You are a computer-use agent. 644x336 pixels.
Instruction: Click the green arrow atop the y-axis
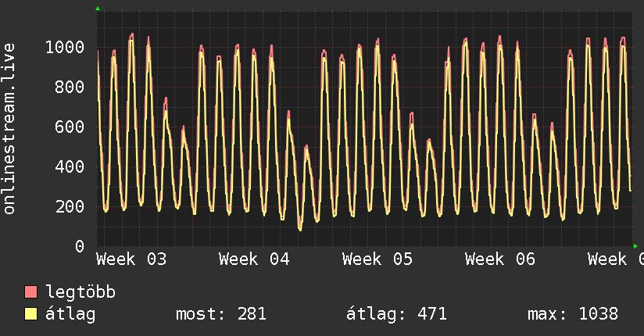(98, 9)
